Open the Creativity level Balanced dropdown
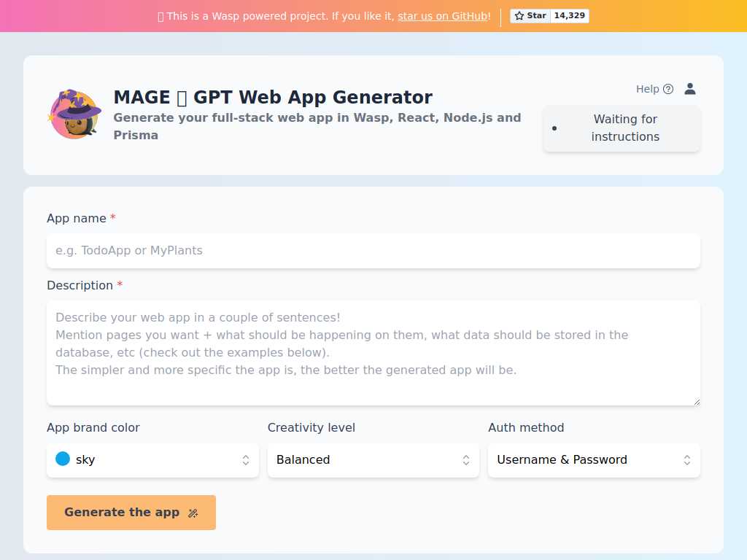 tap(373, 460)
